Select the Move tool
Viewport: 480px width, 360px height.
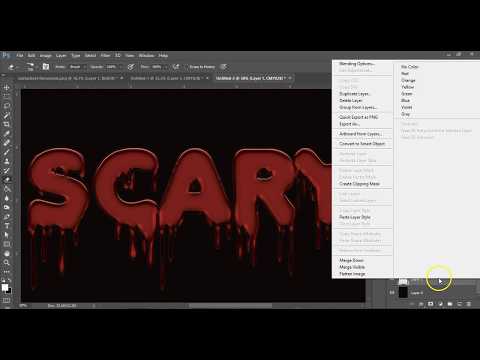6,87
